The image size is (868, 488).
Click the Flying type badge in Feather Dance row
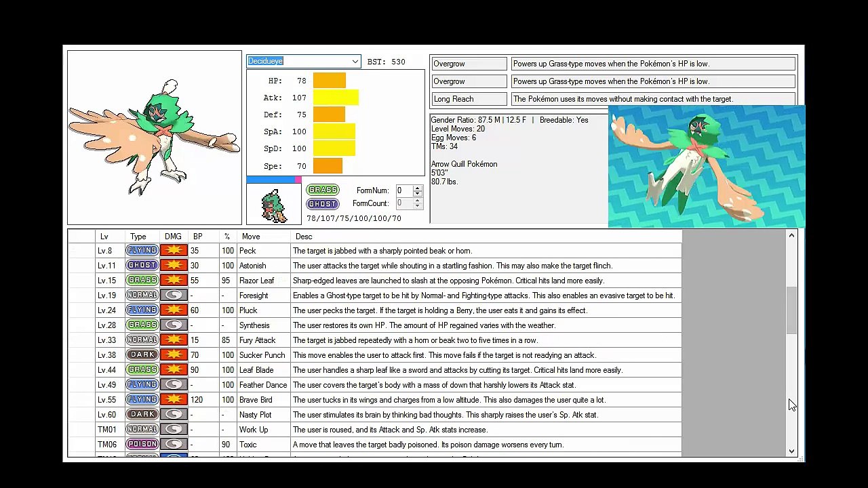coord(142,385)
